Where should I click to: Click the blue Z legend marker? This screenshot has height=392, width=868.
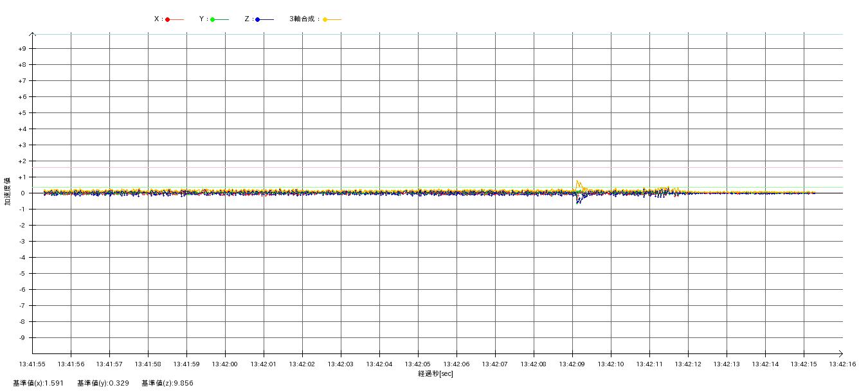point(258,19)
